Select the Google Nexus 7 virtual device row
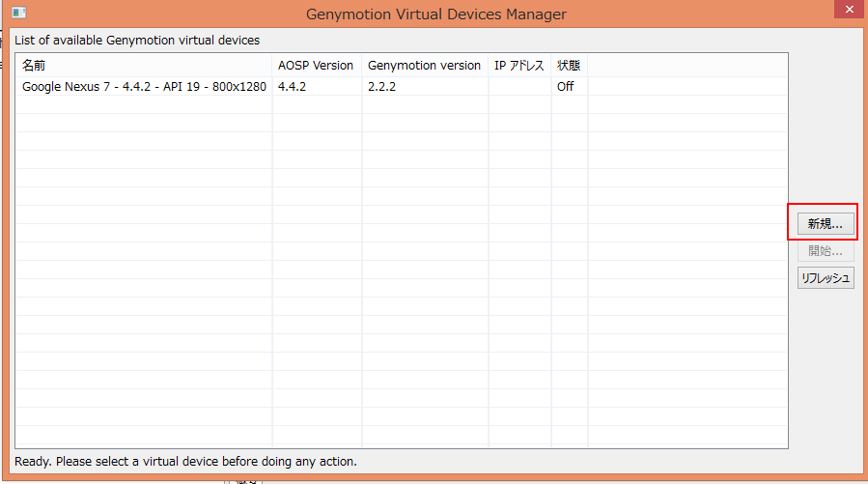This screenshot has width=868, height=484. (x=402, y=86)
